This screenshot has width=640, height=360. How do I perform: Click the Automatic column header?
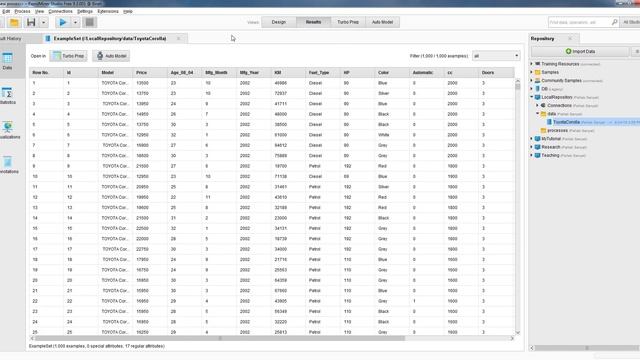click(427, 73)
